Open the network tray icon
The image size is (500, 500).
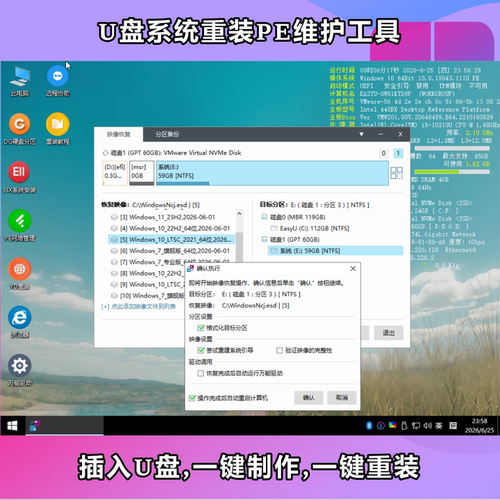pyautogui.click(x=416, y=426)
